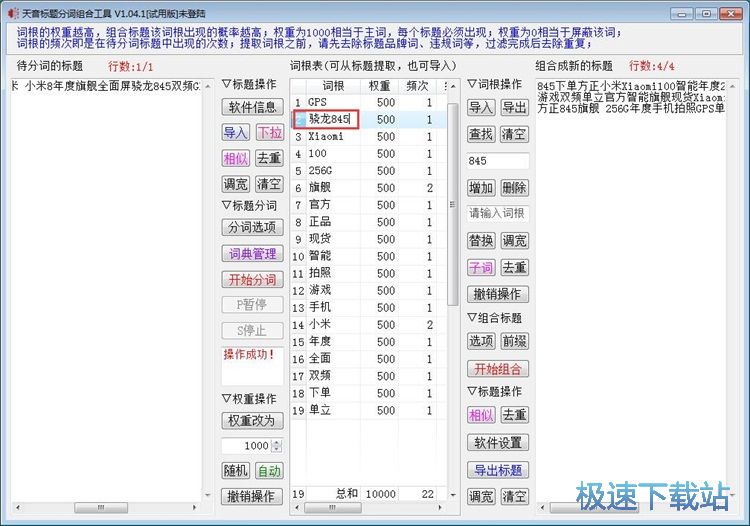Click the 请输入词根 input field
Screen dimensions: 750x526
point(497,214)
